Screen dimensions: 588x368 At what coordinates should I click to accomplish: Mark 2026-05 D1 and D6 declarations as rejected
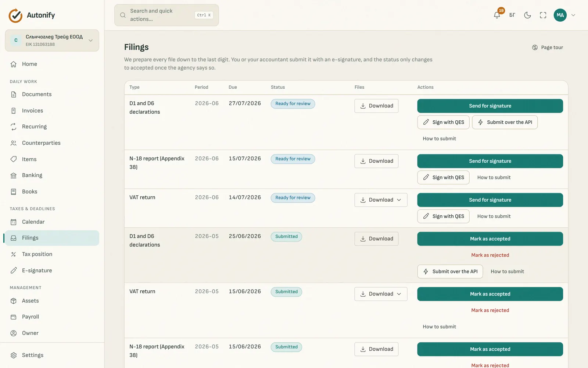490,255
